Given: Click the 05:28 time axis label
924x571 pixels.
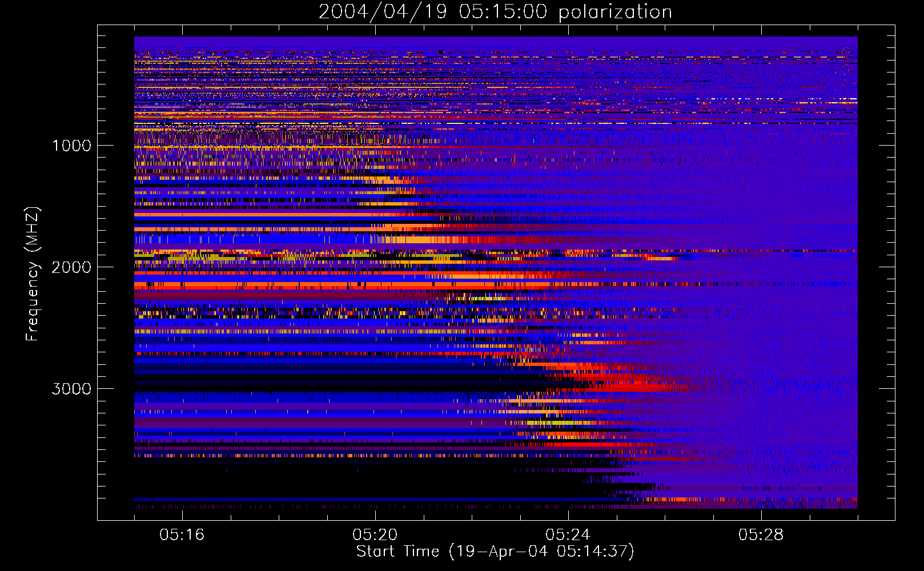Looking at the screenshot, I should [761, 534].
